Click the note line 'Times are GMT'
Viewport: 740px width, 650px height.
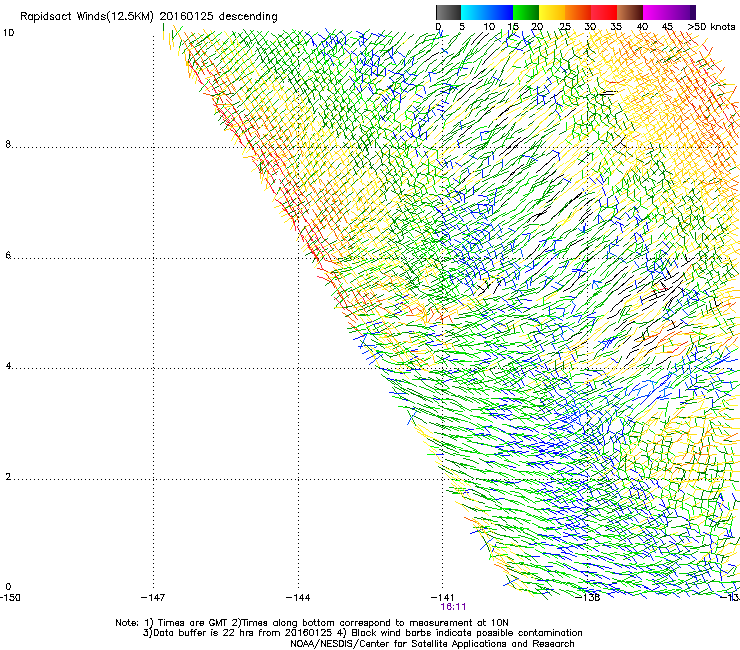coord(193,623)
